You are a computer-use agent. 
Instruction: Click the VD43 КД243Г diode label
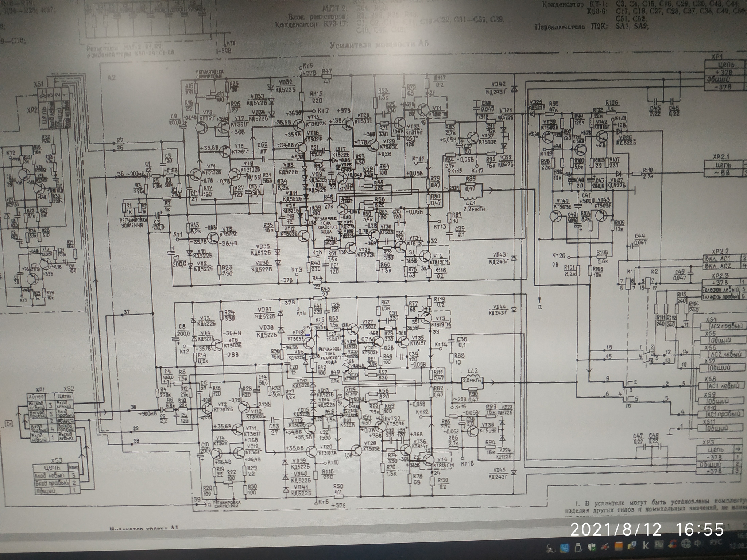click(x=499, y=257)
